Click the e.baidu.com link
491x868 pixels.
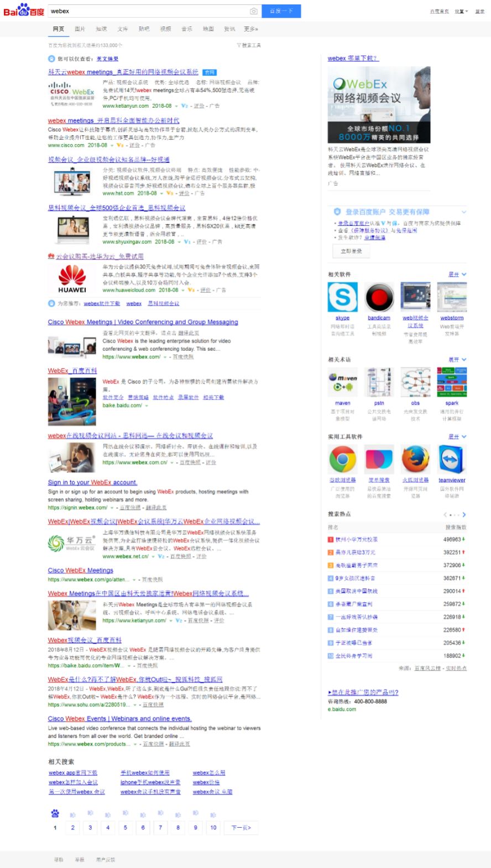pos(342,709)
